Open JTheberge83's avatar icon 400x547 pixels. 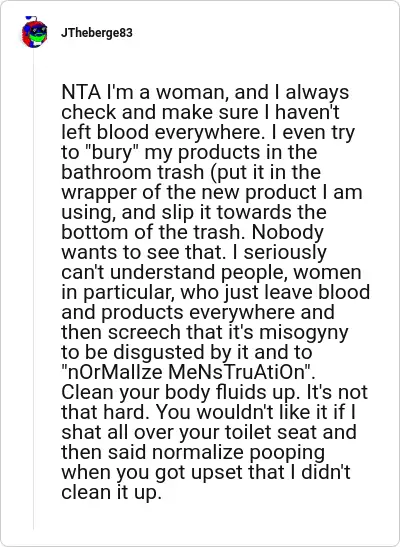pyautogui.click(x=34, y=32)
